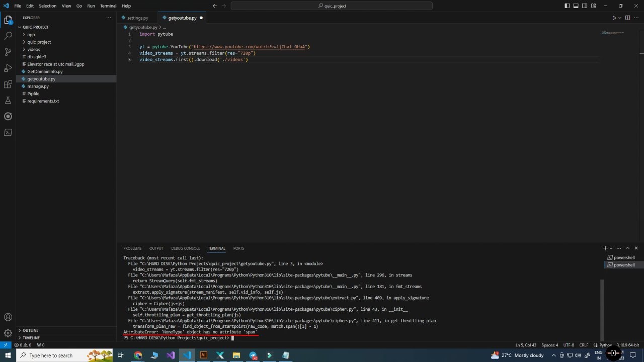Image resolution: width=644 pixels, height=362 pixels.
Task: Toggle Secondary Side Bar layout button
Action: 585,6
